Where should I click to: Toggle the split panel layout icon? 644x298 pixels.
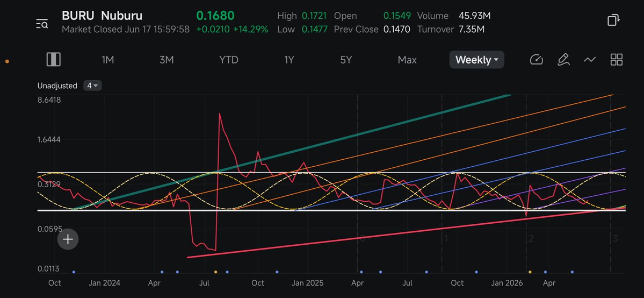(x=53, y=60)
